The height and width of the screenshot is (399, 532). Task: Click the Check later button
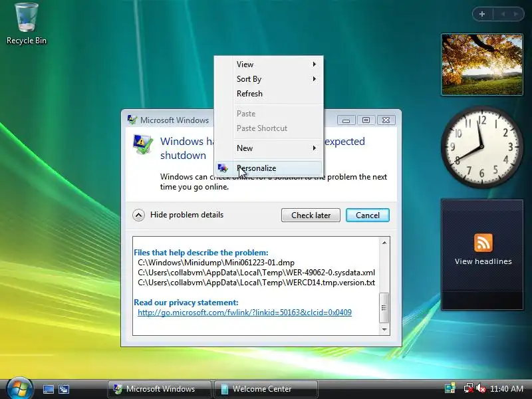(x=311, y=215)
